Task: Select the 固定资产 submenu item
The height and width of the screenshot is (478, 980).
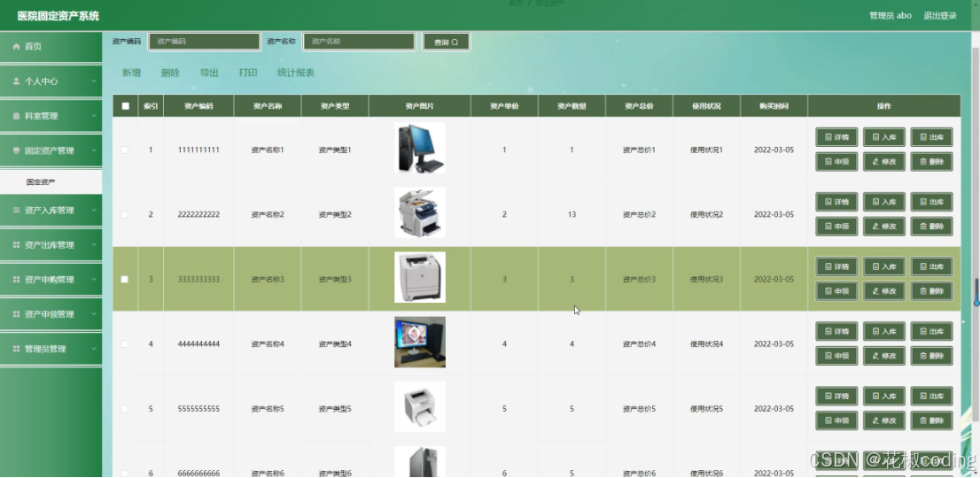Action: 51,181
